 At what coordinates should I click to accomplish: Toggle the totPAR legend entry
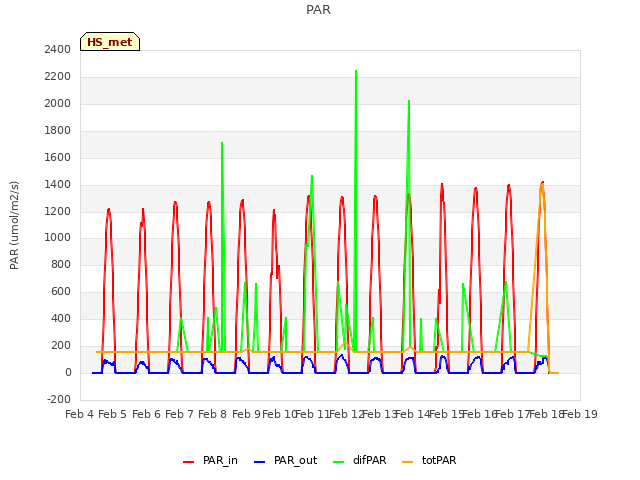coord(429,460)
